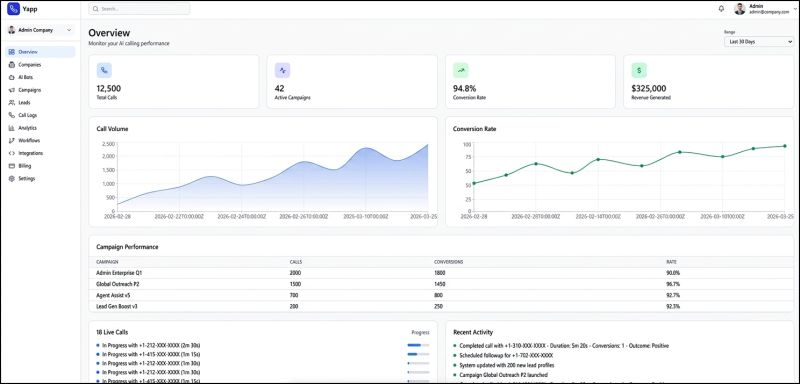Click the Recent Activity heading
This screenshot has width=800, height=384.
coord(473,332)
